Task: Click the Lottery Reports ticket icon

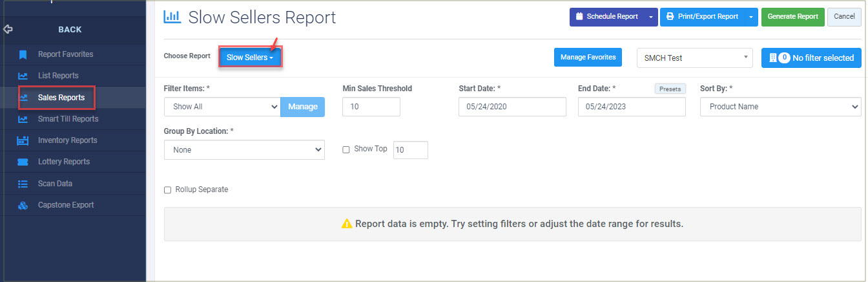Action: click(23, 162)
